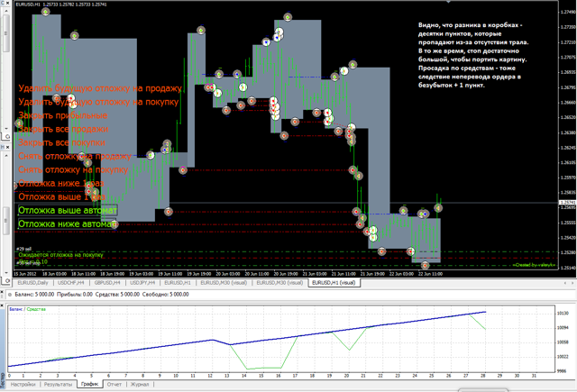Switch to the USDCHF,H4 chart tab
The image size is (577, 392).
71,283
